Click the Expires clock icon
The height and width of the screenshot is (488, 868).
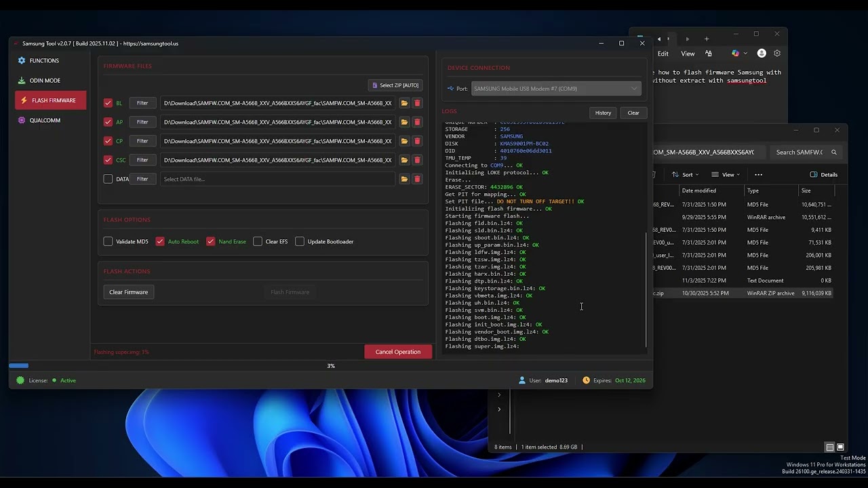tap(587, 380)
